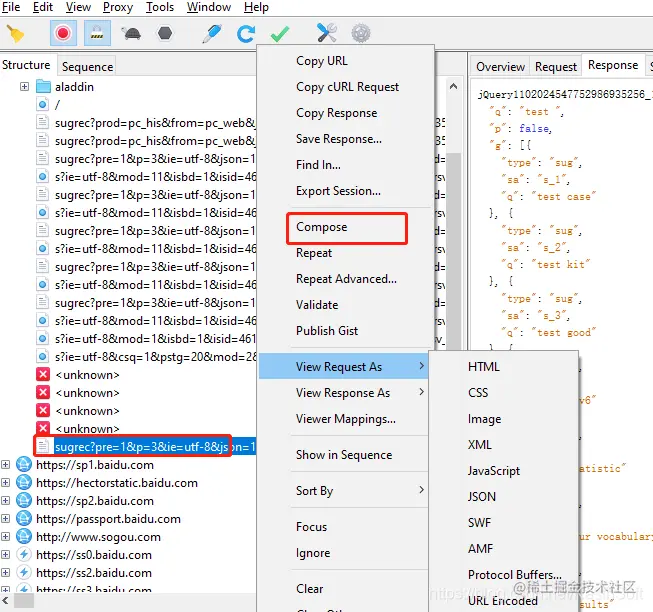
Task: Toggle SSL proxying lock icon
Action: [97, 33]
